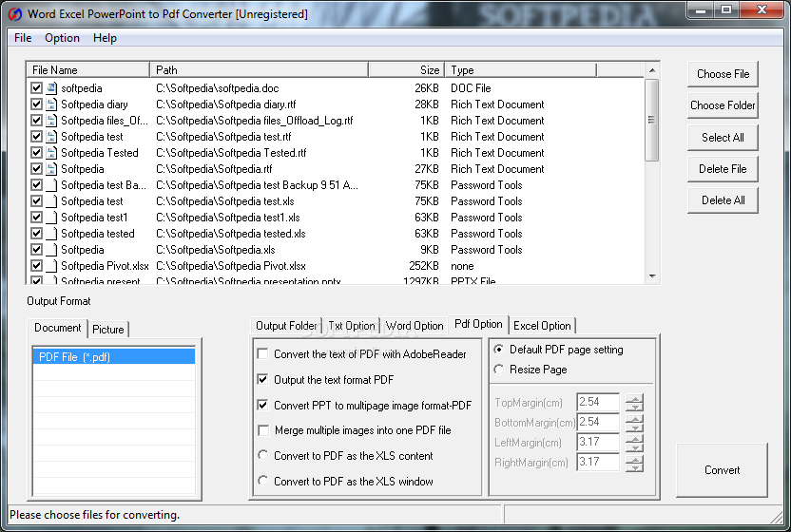Select Convert to PDF as the XLS content
This screenshot has width=791, height=532.
pyautogui.click(x=262, y=455)
